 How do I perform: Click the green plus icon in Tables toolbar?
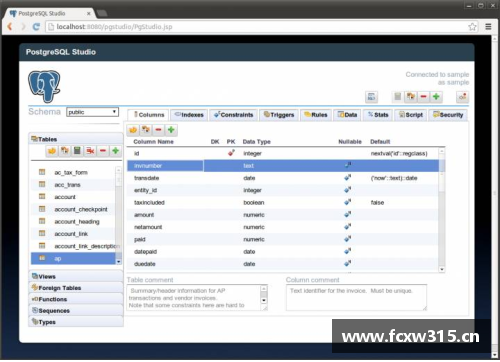[x=115, y=151]
